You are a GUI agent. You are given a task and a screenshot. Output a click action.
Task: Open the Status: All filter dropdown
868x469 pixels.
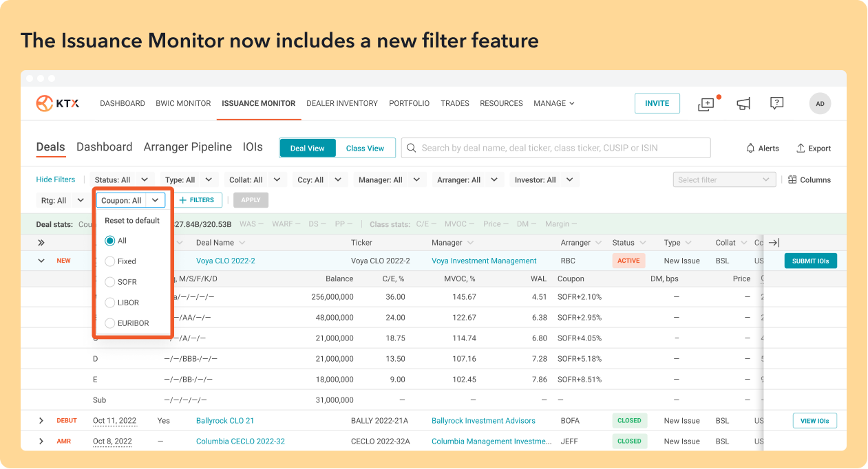pos(121,180)
